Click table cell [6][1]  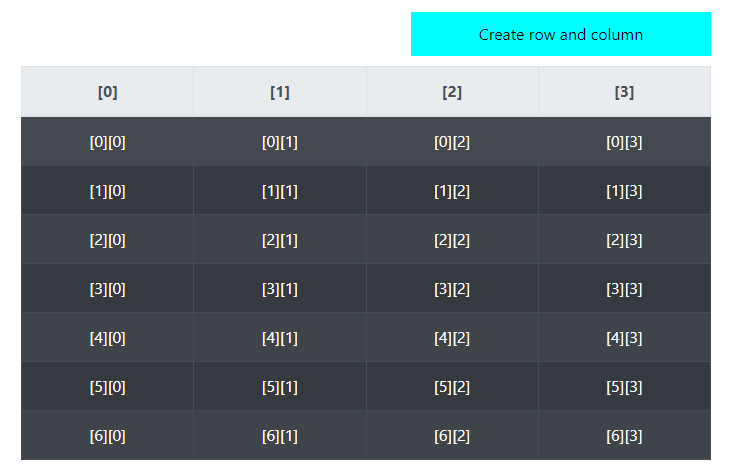click(x=280, y=435)
